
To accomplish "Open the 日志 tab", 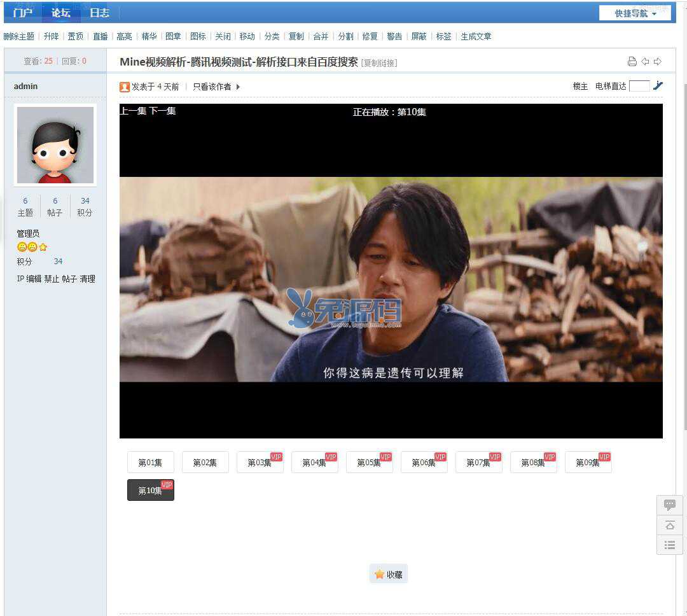I will point(99,13).
